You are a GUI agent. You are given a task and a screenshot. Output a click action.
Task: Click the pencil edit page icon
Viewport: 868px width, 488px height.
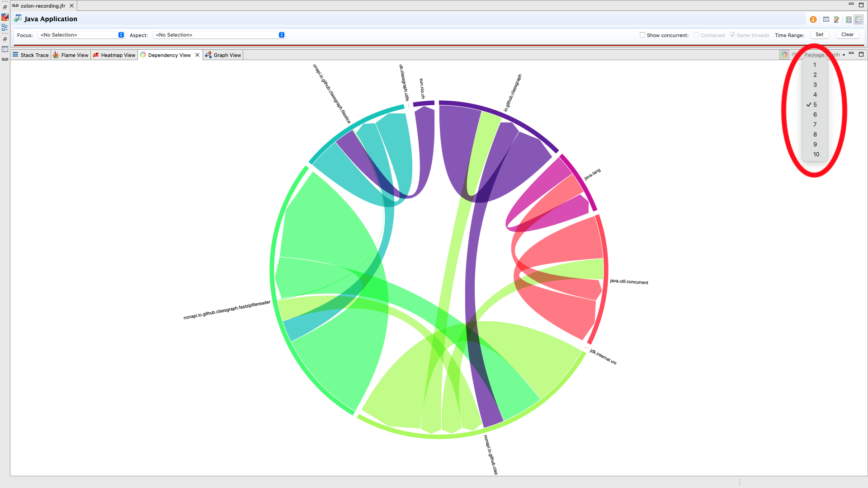pos(837,19)
